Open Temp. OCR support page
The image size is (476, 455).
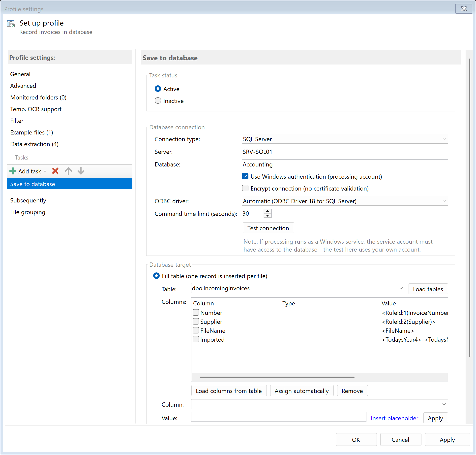coord(36,109)
